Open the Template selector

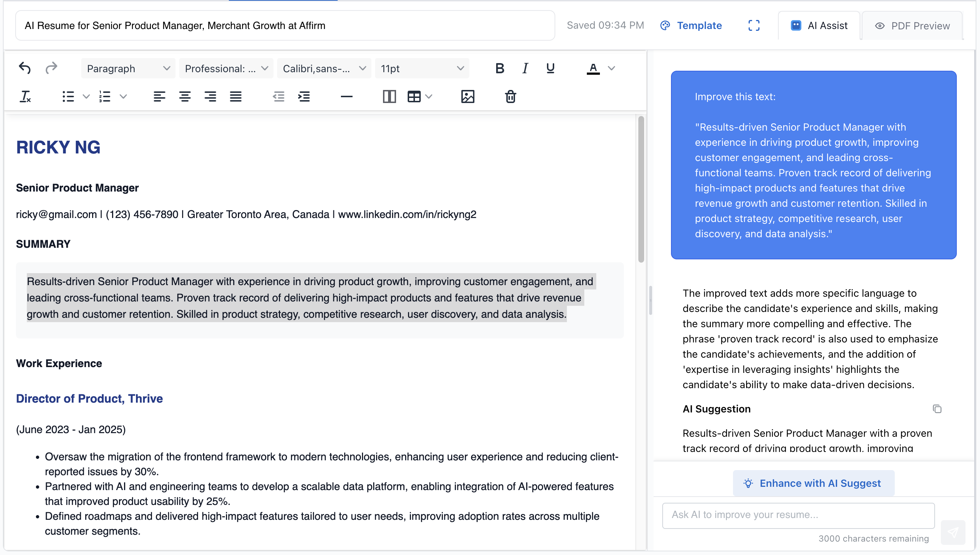click(691, 25)
